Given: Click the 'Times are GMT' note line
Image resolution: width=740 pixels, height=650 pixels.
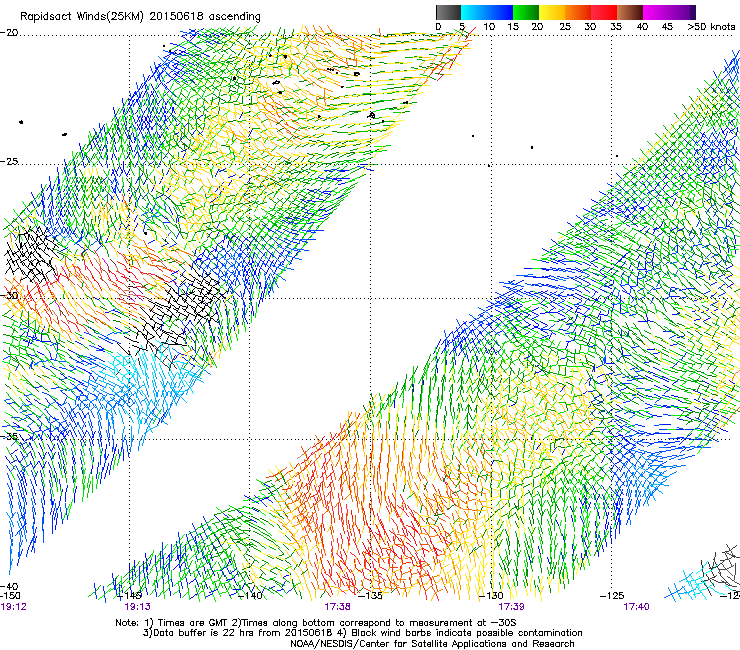Looking at the screenshot, I should point(316,623).
